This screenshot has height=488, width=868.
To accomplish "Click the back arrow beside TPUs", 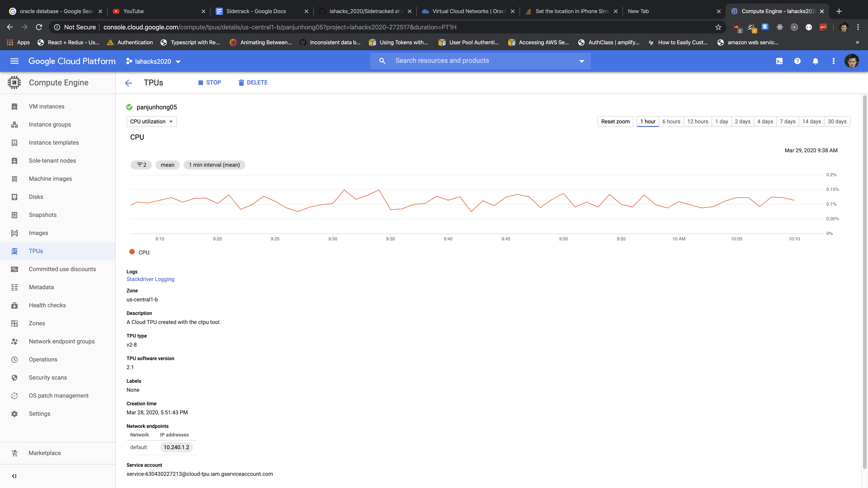I will tap(128, 83).
